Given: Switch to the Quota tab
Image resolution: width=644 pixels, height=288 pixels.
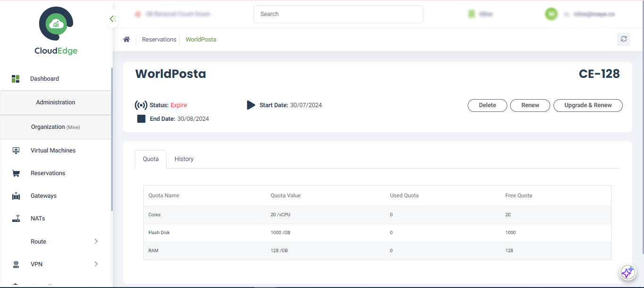Looking at the screenshot, I should (151, 159).
